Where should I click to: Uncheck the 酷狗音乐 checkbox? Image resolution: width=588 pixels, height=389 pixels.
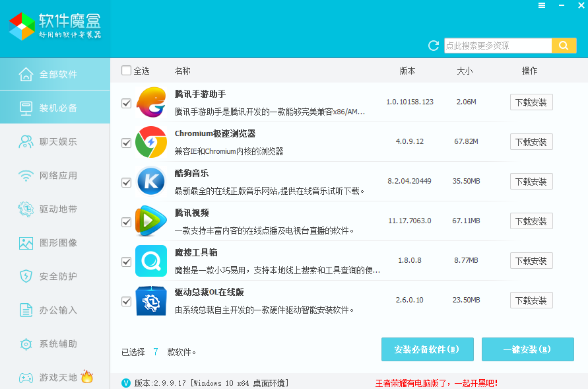[x=126, y=183]
